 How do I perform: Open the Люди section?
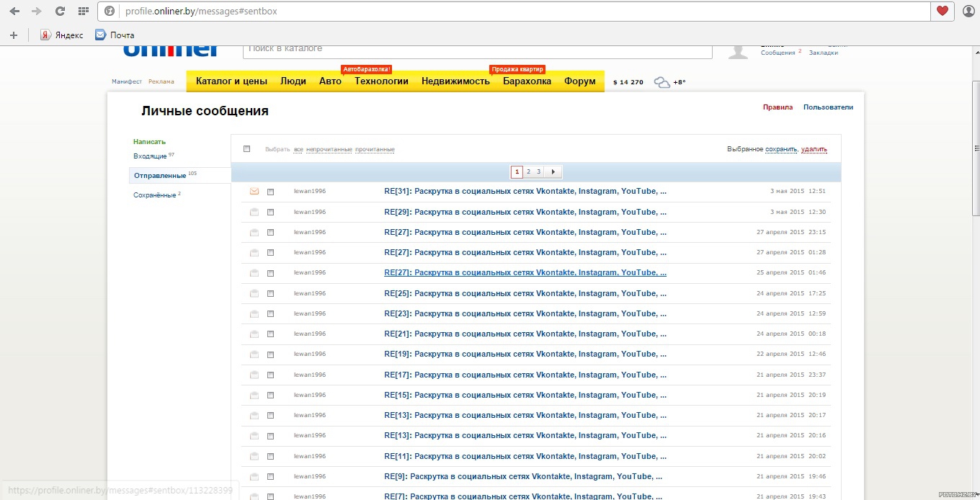click(293, 81)
